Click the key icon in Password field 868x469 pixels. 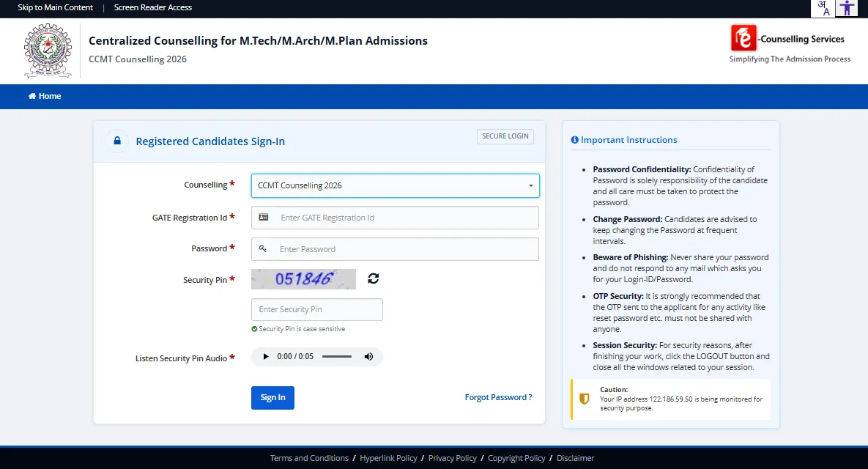click(x=263, y=248)
